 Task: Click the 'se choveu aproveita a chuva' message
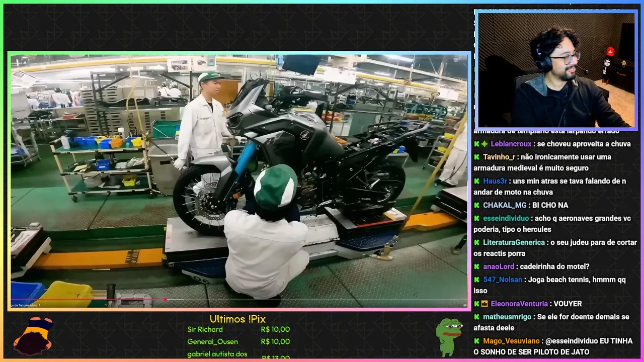(x=584, y=144)
